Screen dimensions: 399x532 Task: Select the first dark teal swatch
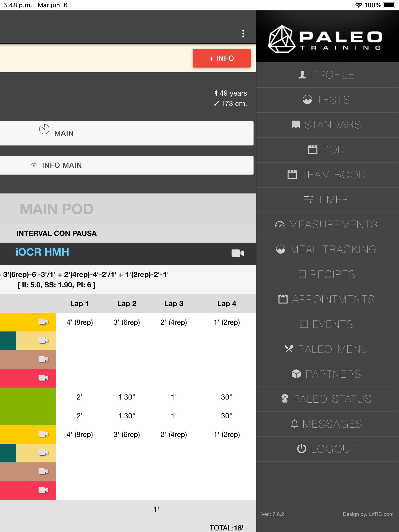tap(8, 341)
